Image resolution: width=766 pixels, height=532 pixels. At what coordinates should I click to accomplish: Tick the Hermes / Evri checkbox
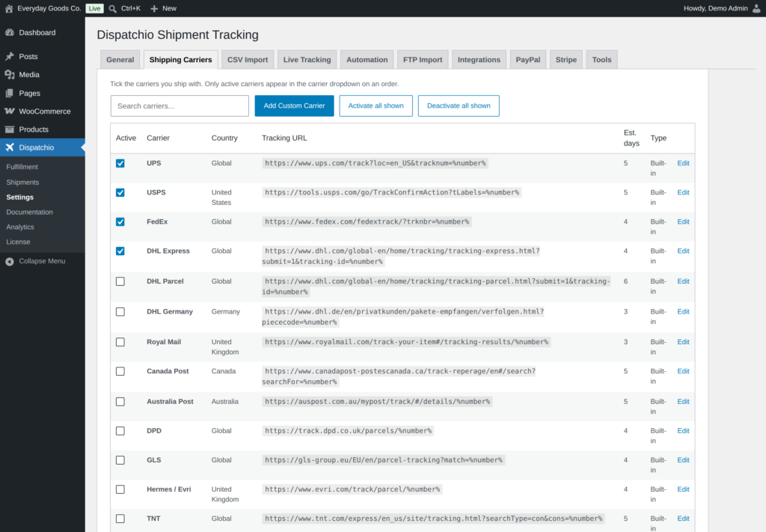pos(120,489)
